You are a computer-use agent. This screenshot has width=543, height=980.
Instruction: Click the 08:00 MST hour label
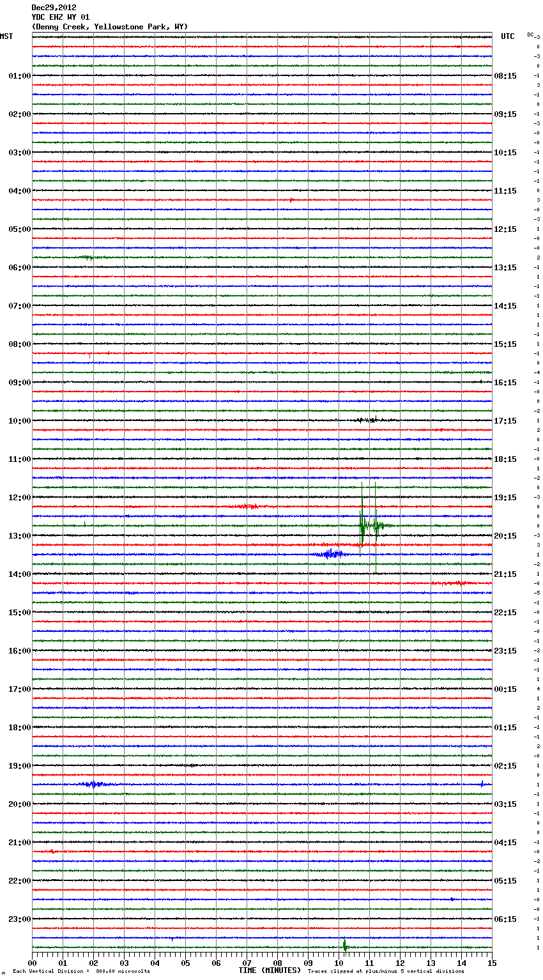20,344
